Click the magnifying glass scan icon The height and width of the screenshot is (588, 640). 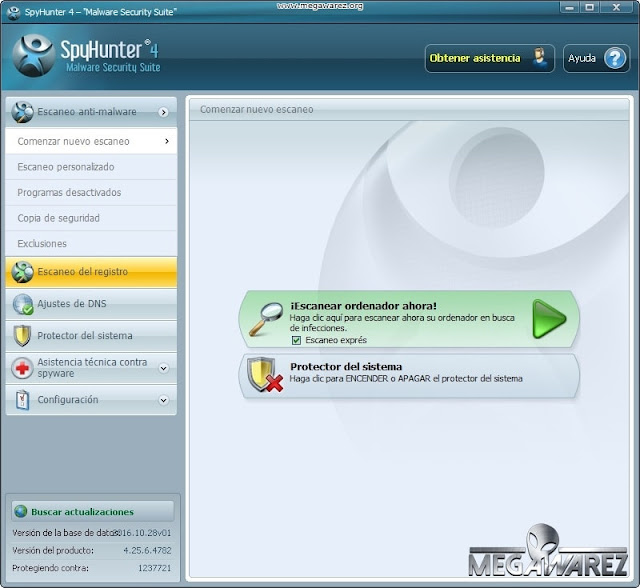click(x=266, y=319)
